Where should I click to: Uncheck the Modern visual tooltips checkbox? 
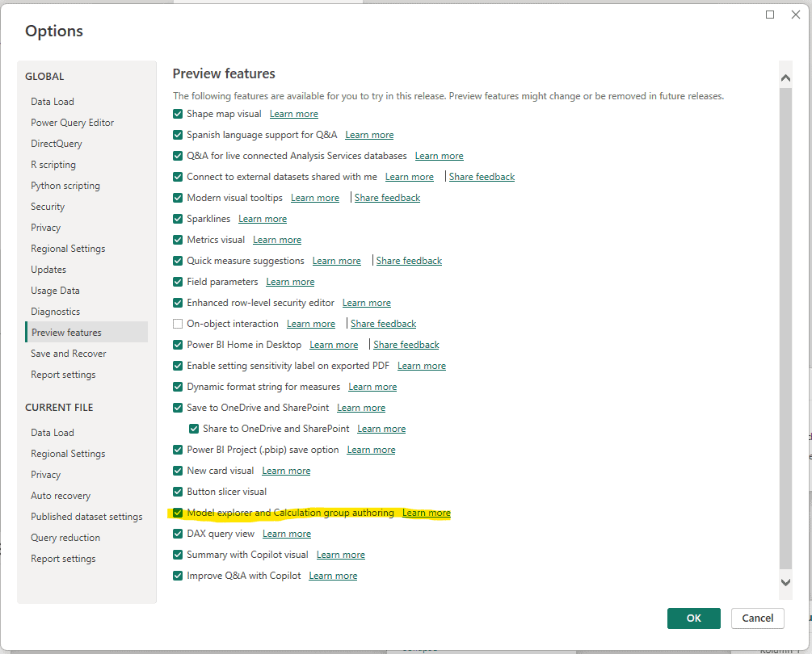tap(178, 198)
